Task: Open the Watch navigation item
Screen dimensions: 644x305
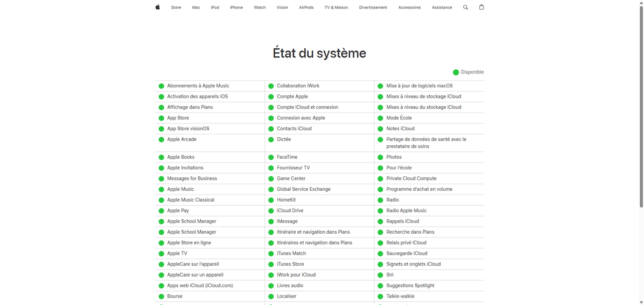Action: pos(260,8)
